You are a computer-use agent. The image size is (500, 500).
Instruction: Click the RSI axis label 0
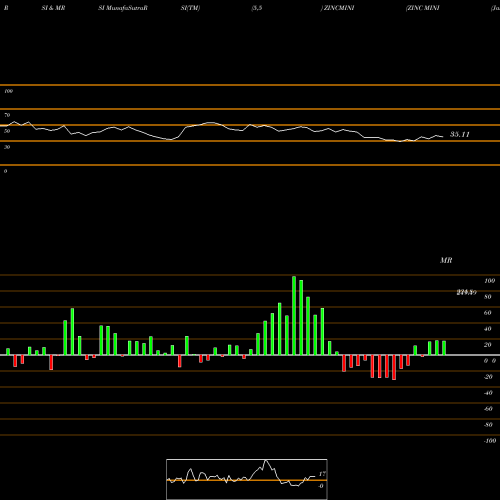click(x=6, y=171)
